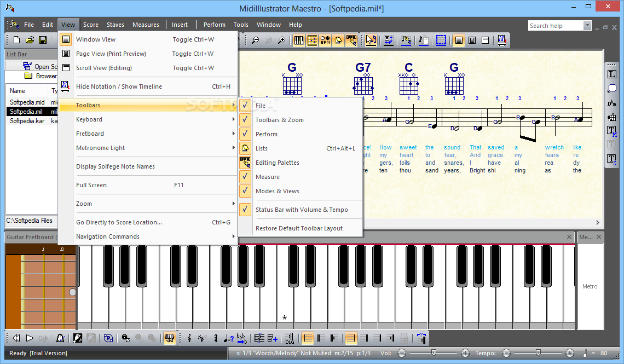Click the zoom out magnifier icon

[256, 40]
